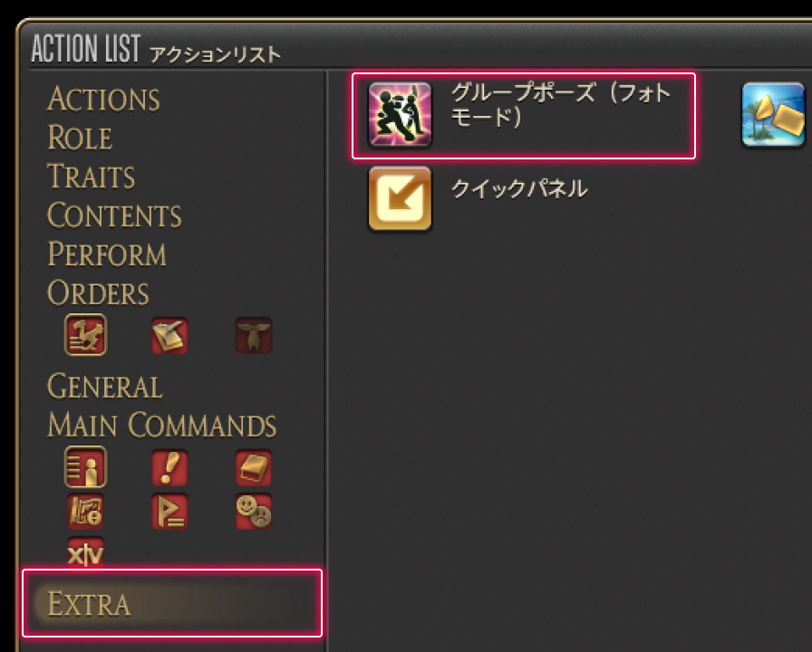The image size is (812, 652).
Task: Open the General category
Action: [x=104, y=387]
